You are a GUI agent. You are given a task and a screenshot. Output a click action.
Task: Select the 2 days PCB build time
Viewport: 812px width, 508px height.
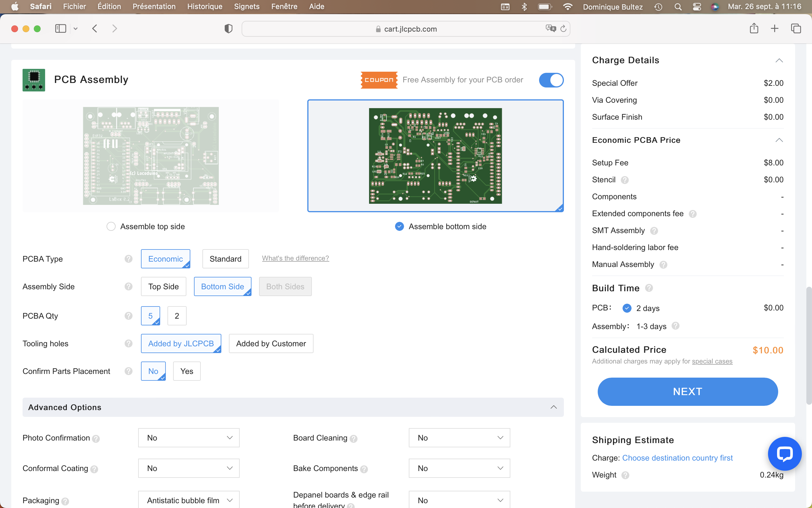click(x=627, y=308)
